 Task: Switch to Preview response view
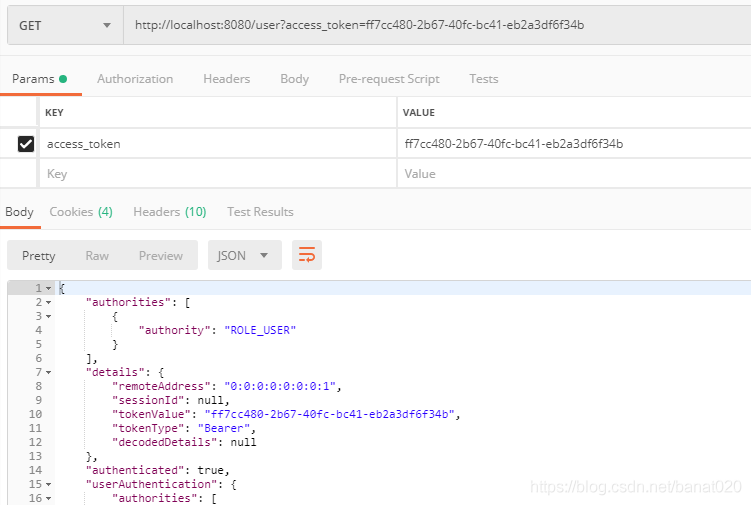(160, 255)
